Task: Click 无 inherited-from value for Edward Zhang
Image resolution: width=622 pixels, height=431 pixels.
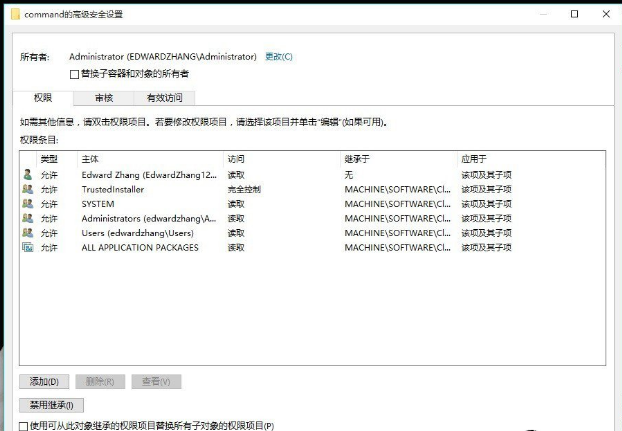Action: coord(349,175)
